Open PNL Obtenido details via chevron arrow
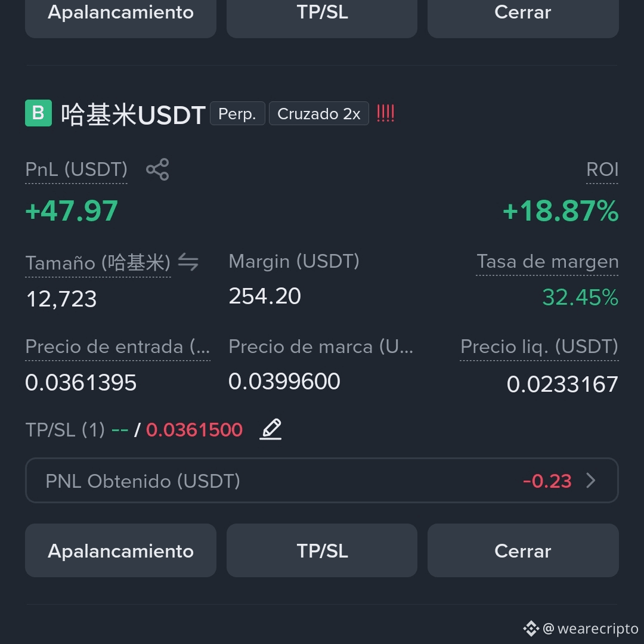The height and width of the screenshot is (644, 644). click(591, 480)
